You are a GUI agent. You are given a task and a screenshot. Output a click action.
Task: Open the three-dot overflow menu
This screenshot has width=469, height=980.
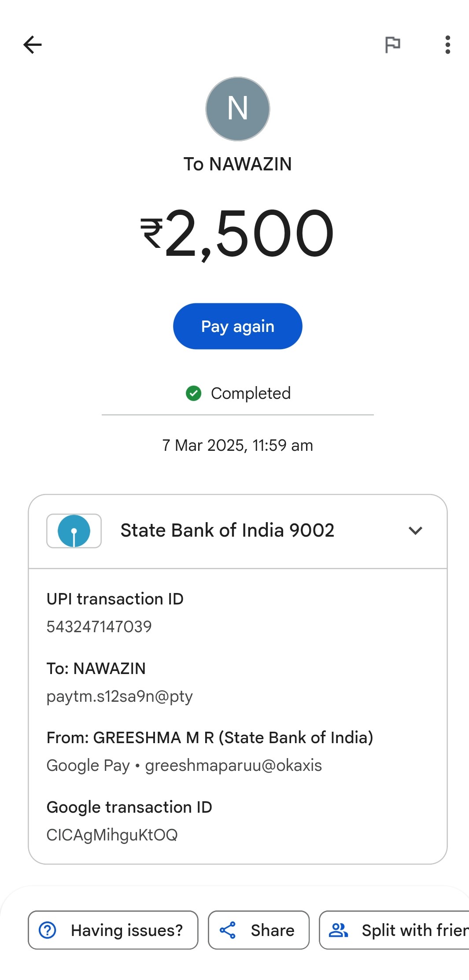(447, 44)
